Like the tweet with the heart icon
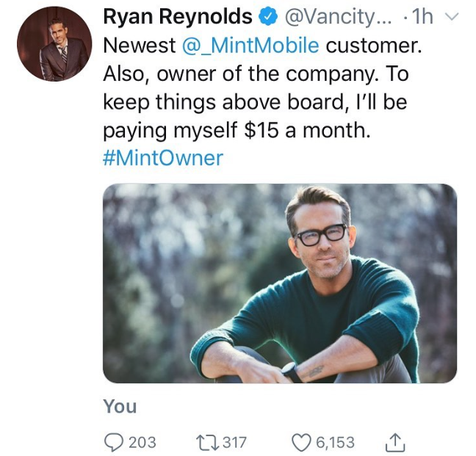The image size is (476, 456). point(301,442)
